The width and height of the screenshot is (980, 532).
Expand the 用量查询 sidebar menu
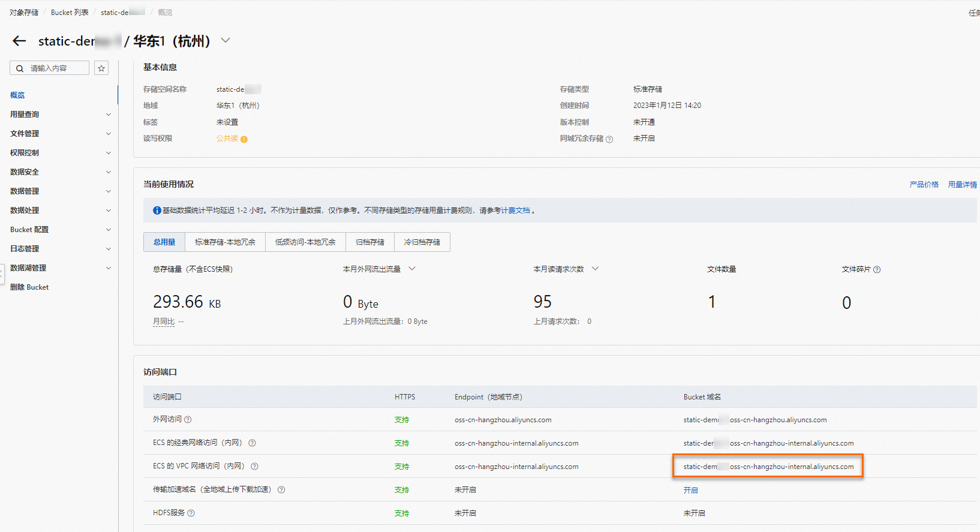(109, 115)
